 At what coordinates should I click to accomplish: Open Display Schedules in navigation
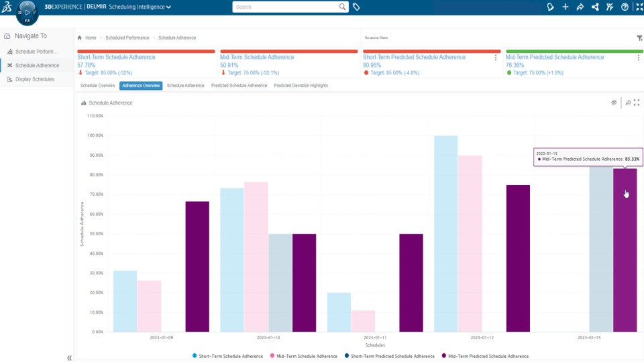pyautogui.click(x=35, y=79)
